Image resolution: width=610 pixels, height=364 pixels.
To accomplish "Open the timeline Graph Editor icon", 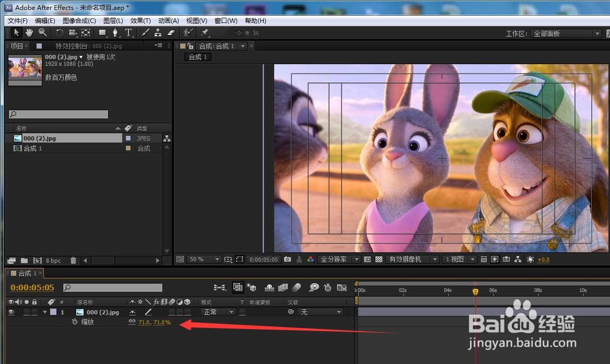I will tap(342, 287).
